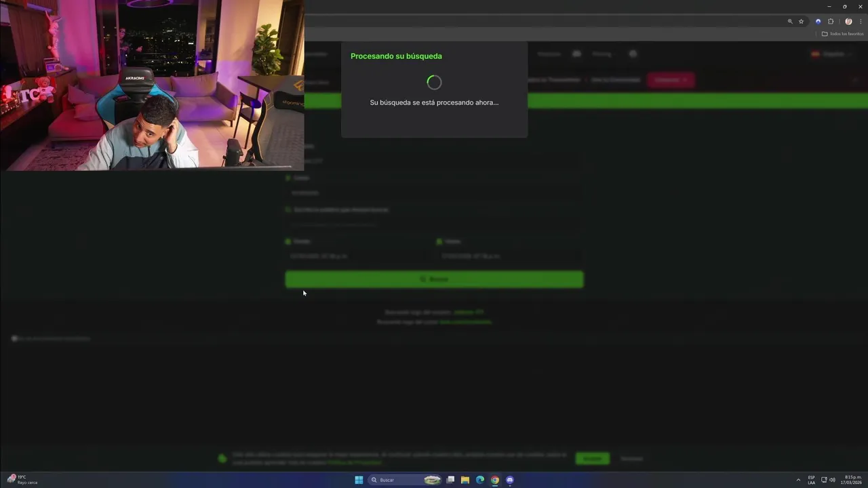Open the Chrome three-dot menu

pyautogui.click(x=861, y=22)
